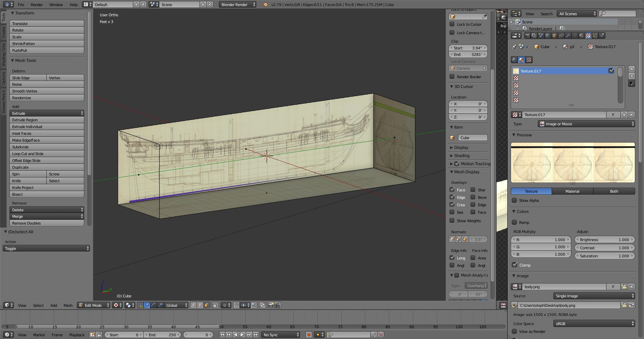Screen dimensions: 644x339
Task: Open the Physics properties tab
Action: pyautogui.click(x=602, y=36)
